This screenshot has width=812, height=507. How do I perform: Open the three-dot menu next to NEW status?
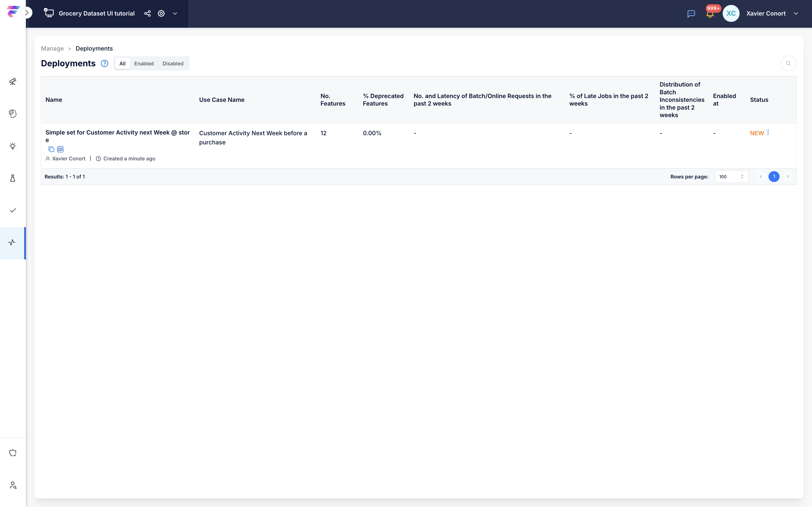[768, 133]
